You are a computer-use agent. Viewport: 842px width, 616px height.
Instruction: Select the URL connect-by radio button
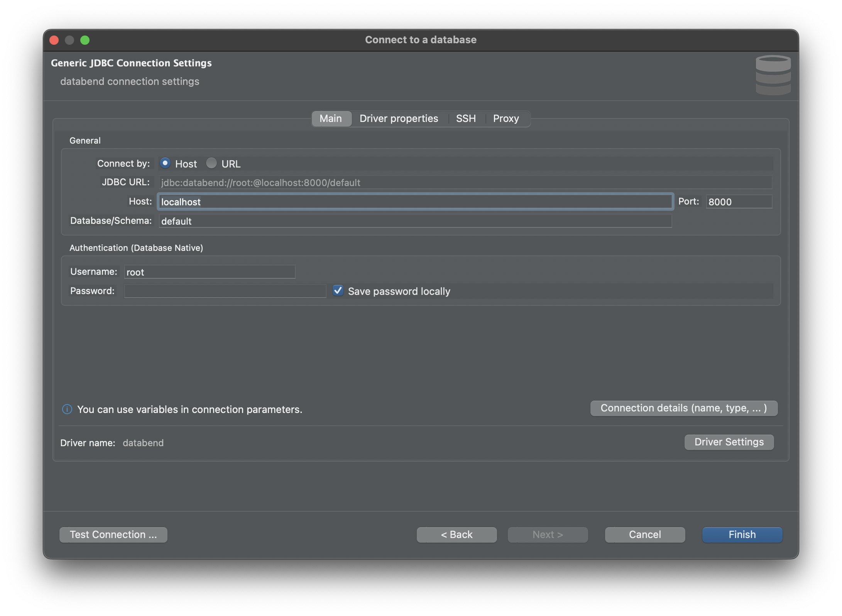pos(211,163)
